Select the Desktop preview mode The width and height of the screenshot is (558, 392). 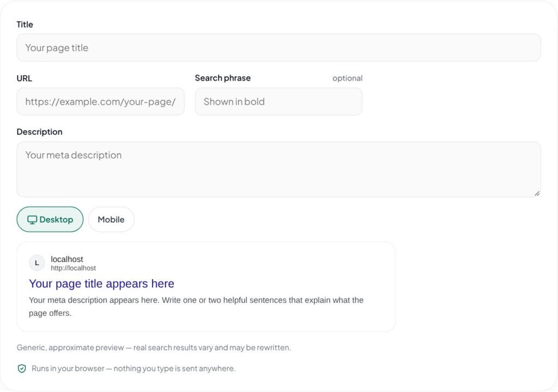tap(50, 219)
